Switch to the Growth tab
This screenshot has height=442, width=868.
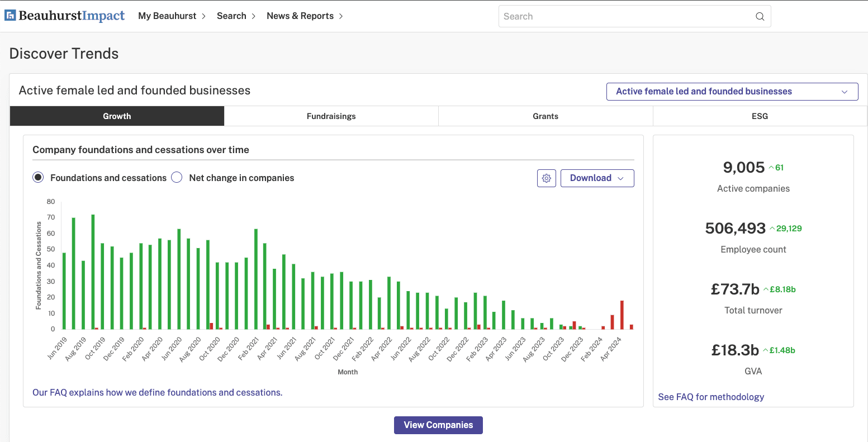click(117, 116)
